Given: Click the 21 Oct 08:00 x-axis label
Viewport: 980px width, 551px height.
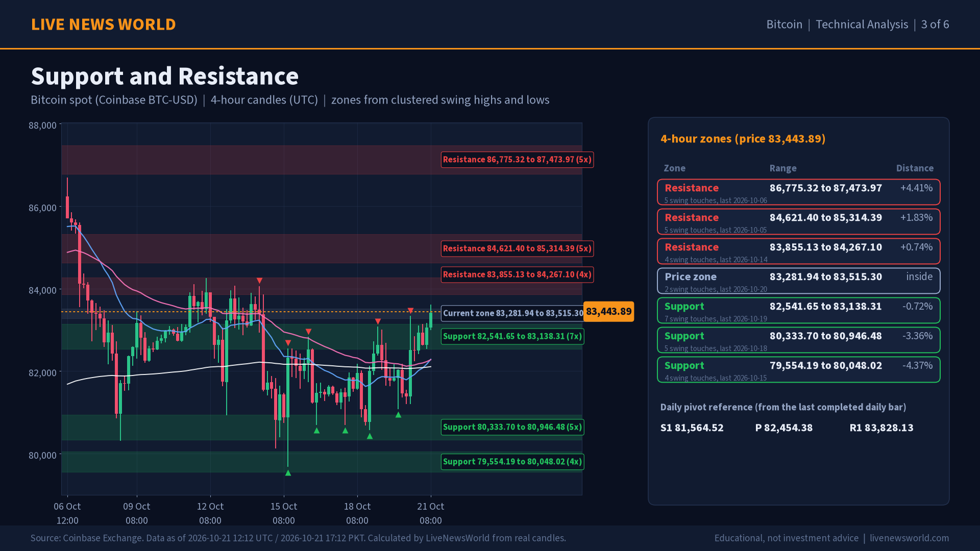Looking at the screenshot, I should 431,514.
